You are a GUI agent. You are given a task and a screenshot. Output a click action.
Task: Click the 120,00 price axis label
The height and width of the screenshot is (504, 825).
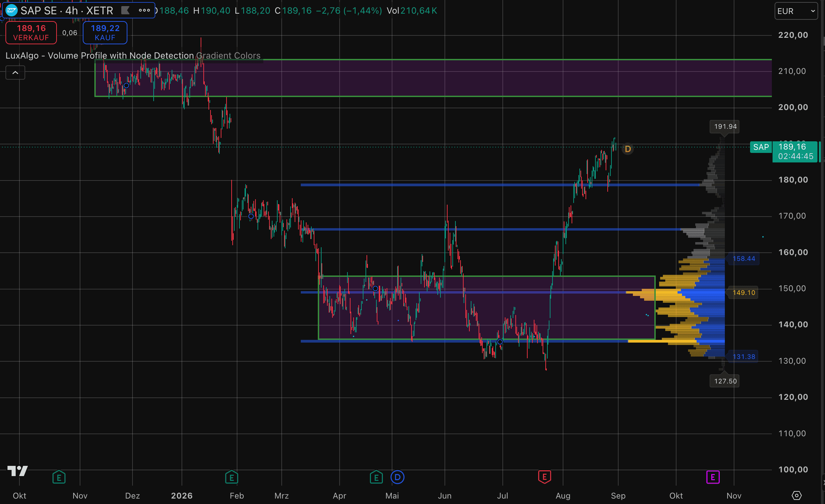pyautogui.click(x=793, y=397)
